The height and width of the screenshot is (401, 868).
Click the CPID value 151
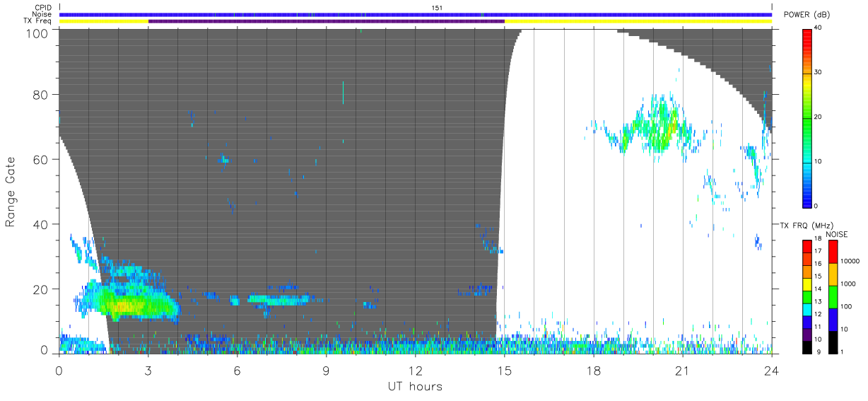click(x=437, y=8)
